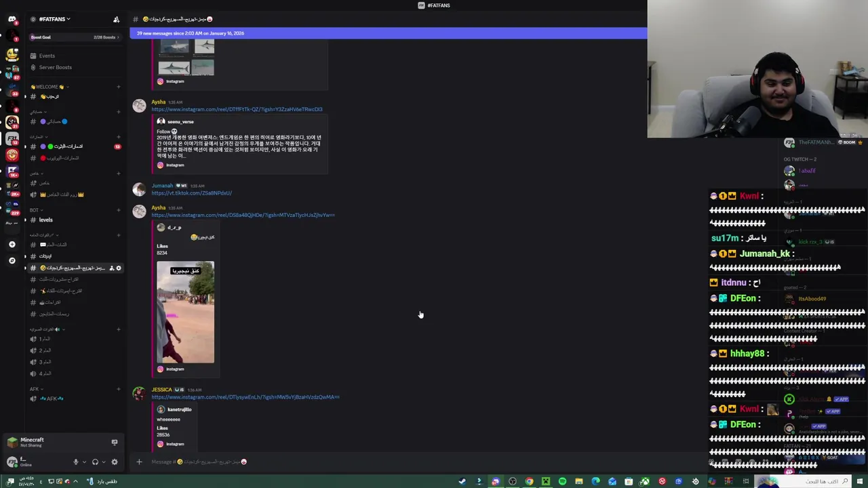The width and height of the screenshot is (868, 488).
Task: Add a server with the plus icon
Action: tap(12, 244)
